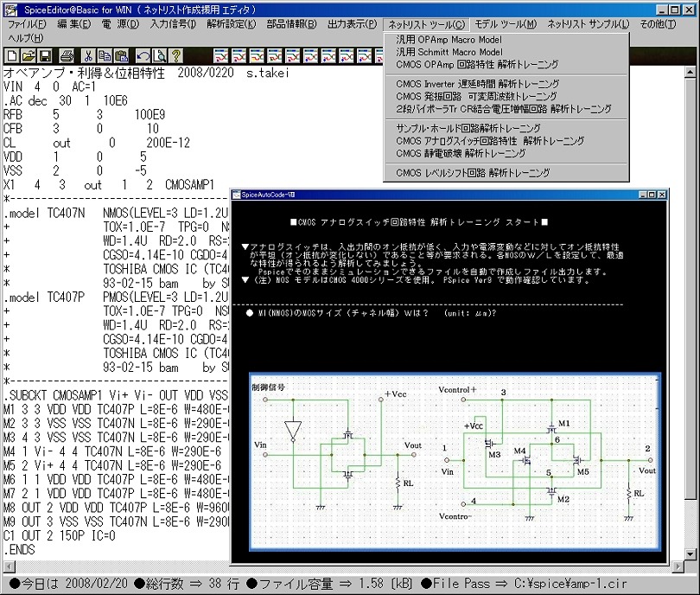The image size is (700, 595).
Task: Open the 電源(D) menu
Action: tap(120, 24)
